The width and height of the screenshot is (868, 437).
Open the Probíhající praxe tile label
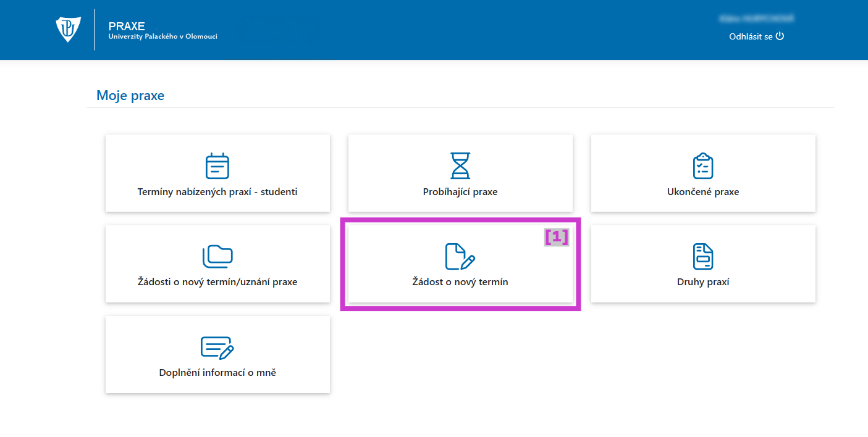click(460, 192)
